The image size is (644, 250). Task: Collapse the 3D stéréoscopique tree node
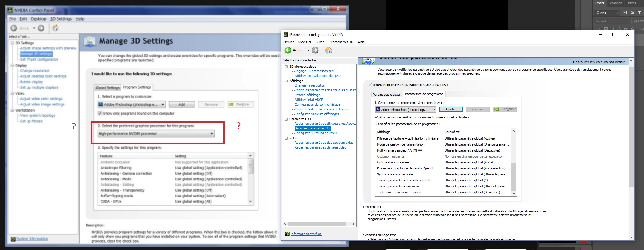pos(286,67)
